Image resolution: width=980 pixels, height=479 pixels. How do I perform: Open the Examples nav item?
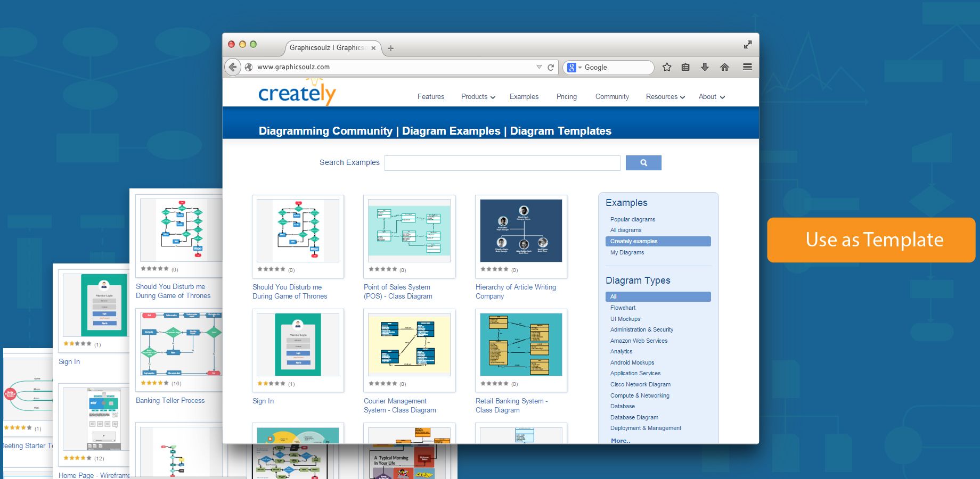click(x=524, y=97)
